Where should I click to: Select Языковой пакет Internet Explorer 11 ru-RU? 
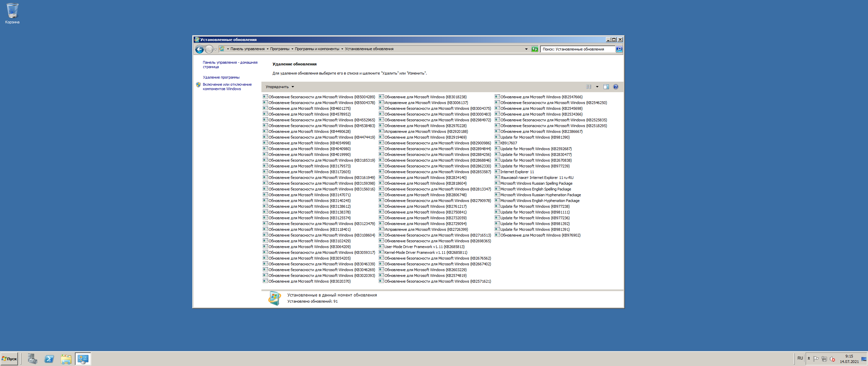pyautogui.click(x=534, y=178)
